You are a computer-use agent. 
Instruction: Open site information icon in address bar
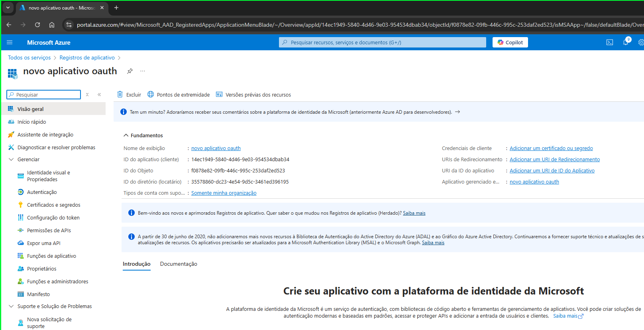pyautogui.click(x=69, y=25)
